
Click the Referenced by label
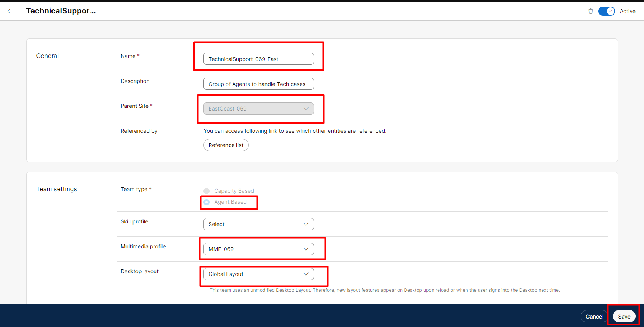[x=139, y=131]
